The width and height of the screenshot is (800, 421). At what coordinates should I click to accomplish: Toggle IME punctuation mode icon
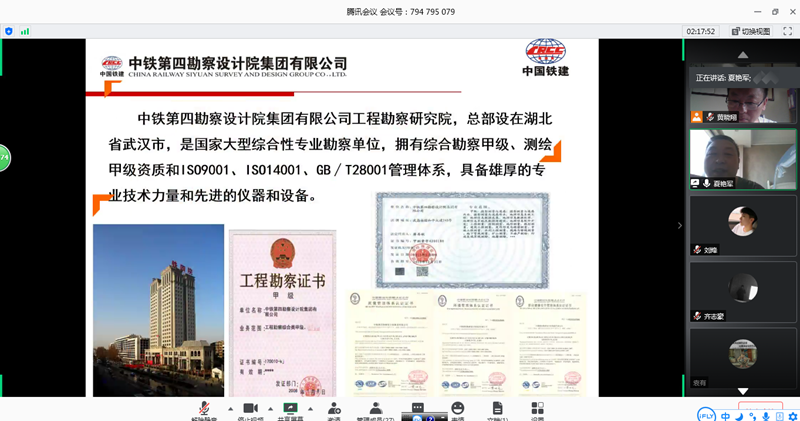(753, 416)
